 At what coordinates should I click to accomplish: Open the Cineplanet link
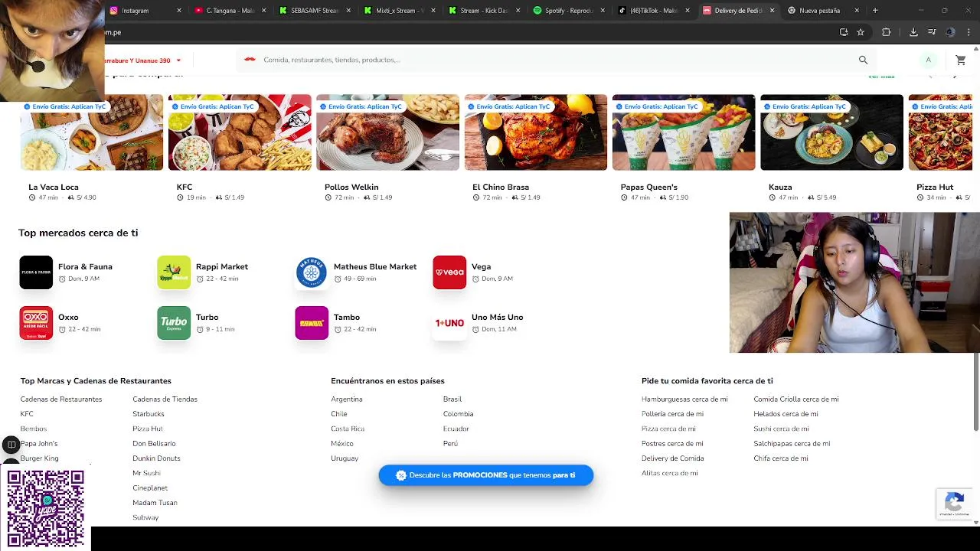pyautogui.click(x=150, y=488)
